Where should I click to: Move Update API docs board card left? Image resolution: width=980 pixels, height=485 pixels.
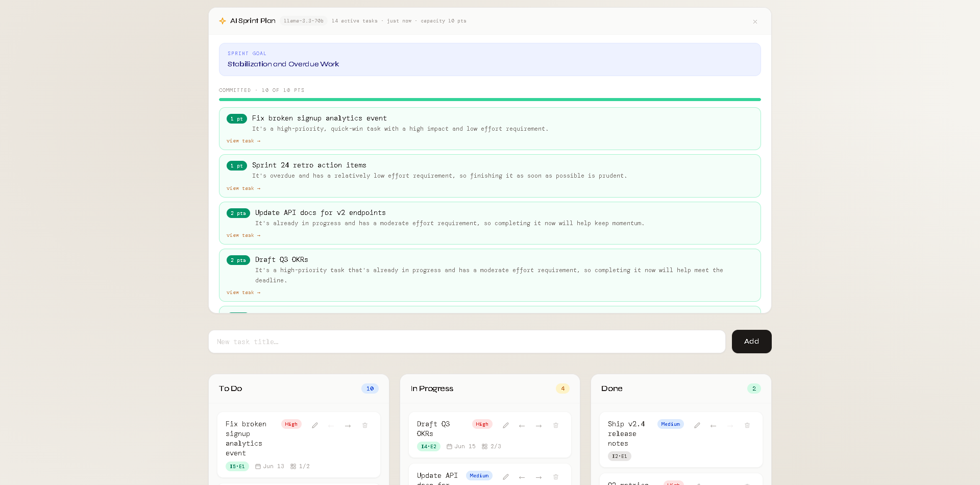(522, 477)
